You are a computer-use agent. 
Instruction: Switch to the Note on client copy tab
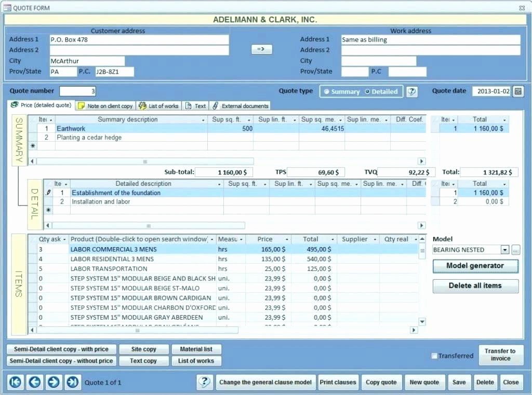tap(105, 106)
